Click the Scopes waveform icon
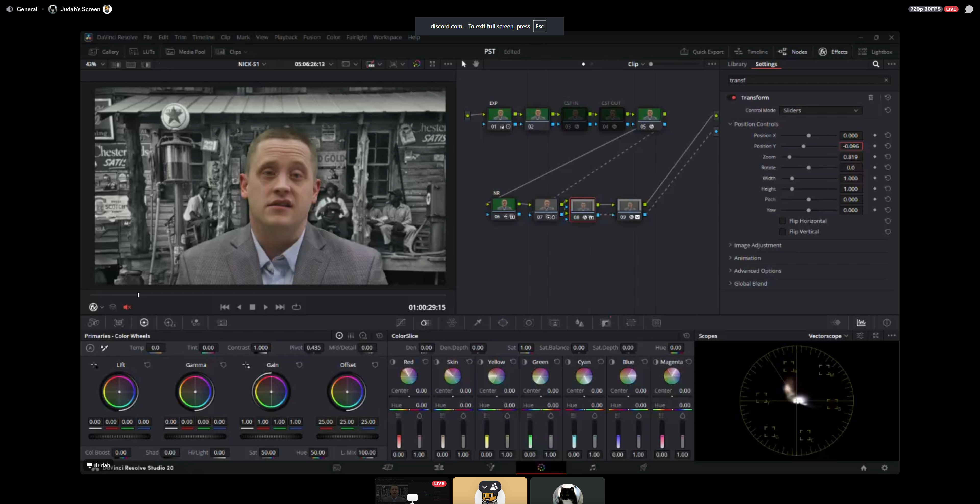The image size is (980, 504). (x=861, y=323)
